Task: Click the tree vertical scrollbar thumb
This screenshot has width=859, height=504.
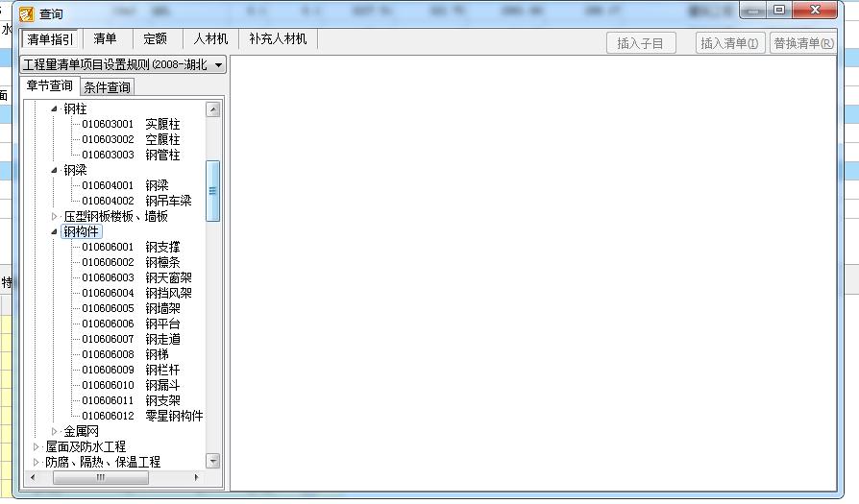Action: pyautogui.click(x=213, y=191)
